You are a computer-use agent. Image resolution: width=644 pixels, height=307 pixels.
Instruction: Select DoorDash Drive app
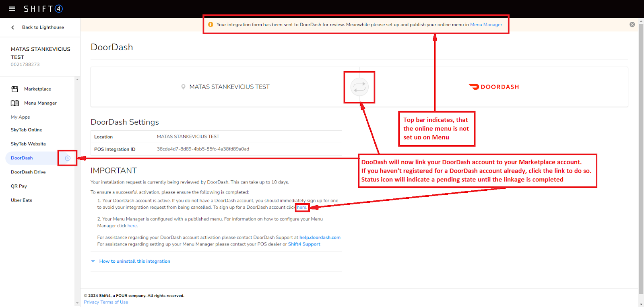(28, 172)
